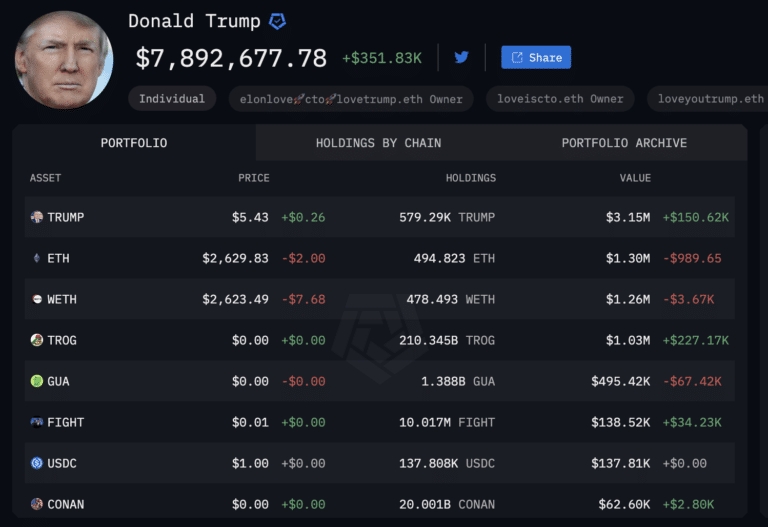Screen dimensions: 768x527
Task: Select the ETH asset name
Action: point(58,258)
